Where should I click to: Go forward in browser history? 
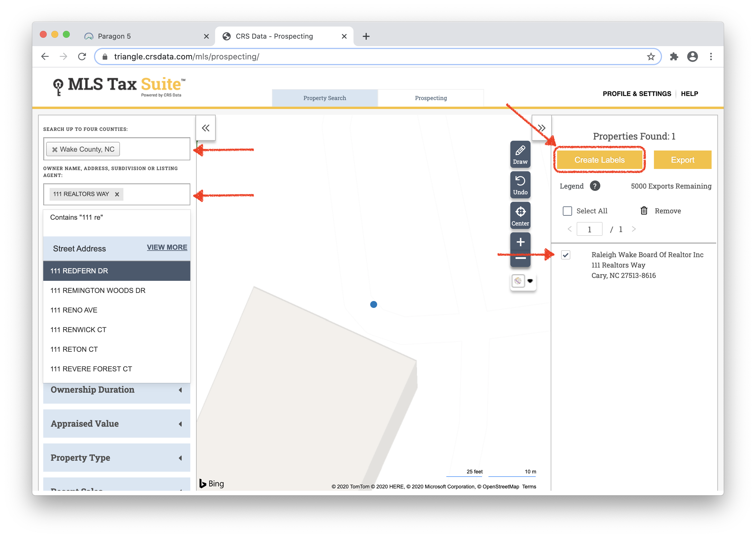[63, 57]
